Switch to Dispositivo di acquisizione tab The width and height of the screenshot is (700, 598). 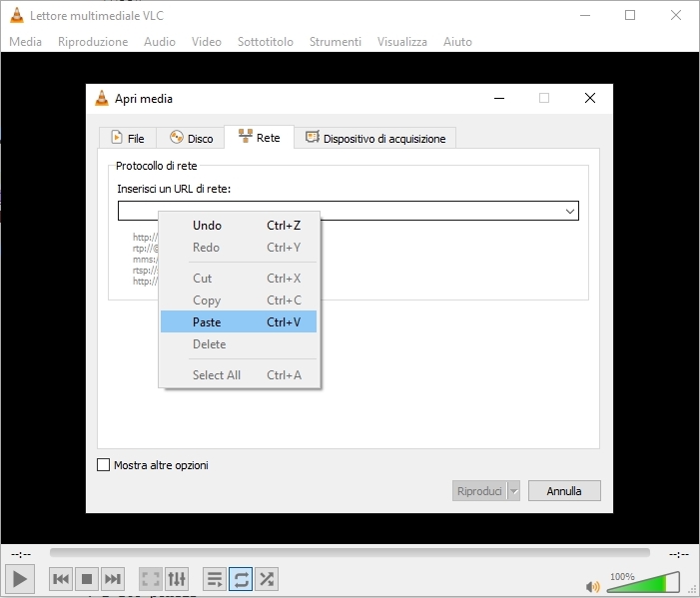(375, 138)
